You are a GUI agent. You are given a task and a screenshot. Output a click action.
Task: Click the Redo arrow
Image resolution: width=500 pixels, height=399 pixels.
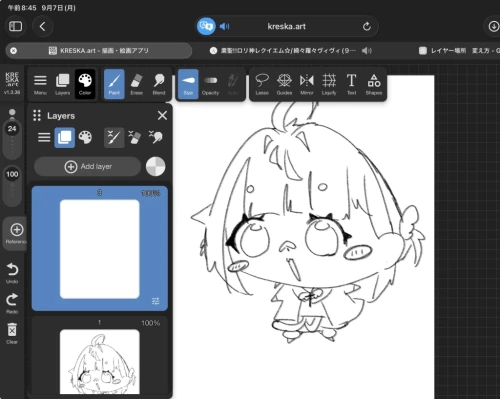click(x=12, y=303)
